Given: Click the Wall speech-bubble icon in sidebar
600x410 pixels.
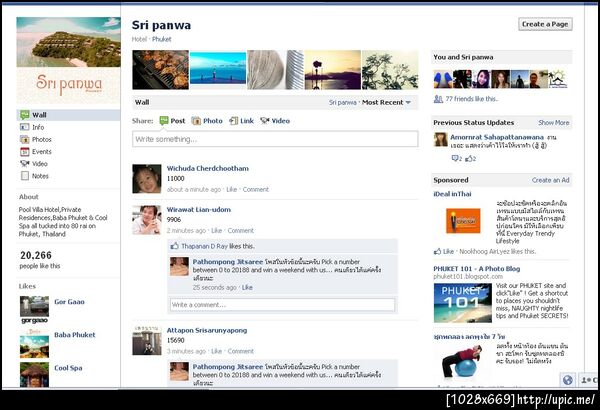Looking at the screenshot, I should [24, 115].
